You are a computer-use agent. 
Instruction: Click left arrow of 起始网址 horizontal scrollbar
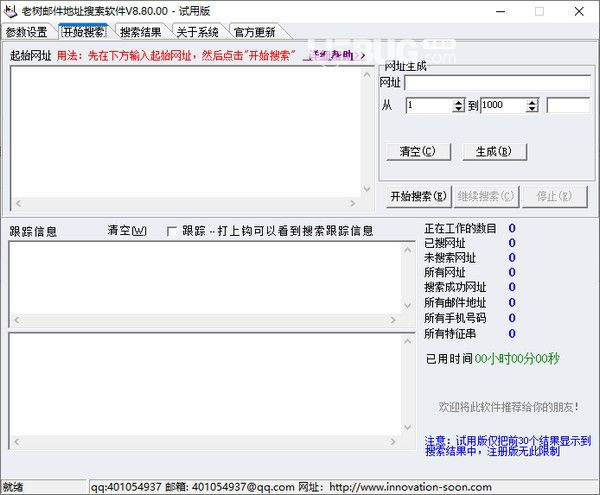coord(18,204)
